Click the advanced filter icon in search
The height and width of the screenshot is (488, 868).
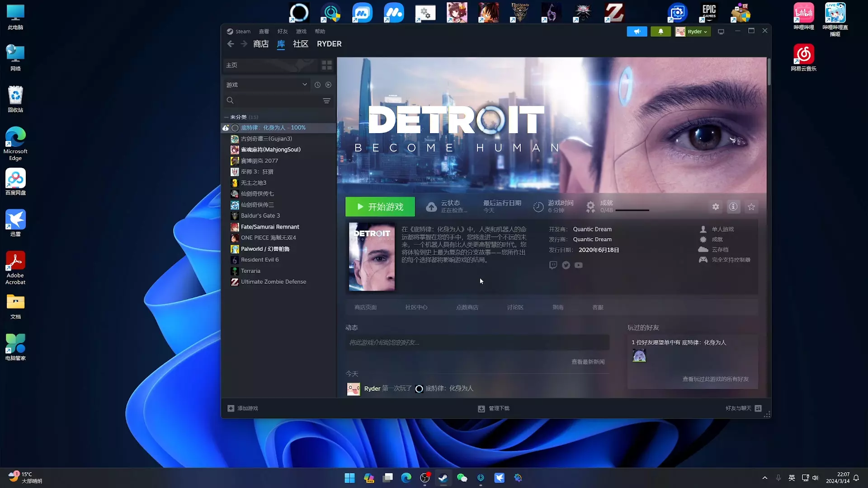(x=326, y=100)
